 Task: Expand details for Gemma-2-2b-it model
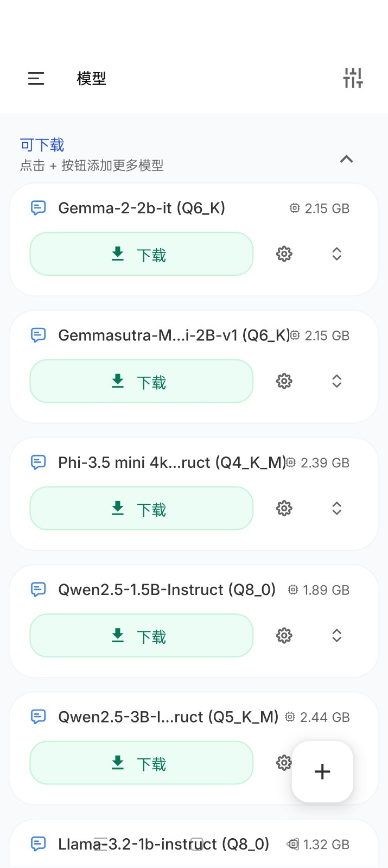[336, 254]
